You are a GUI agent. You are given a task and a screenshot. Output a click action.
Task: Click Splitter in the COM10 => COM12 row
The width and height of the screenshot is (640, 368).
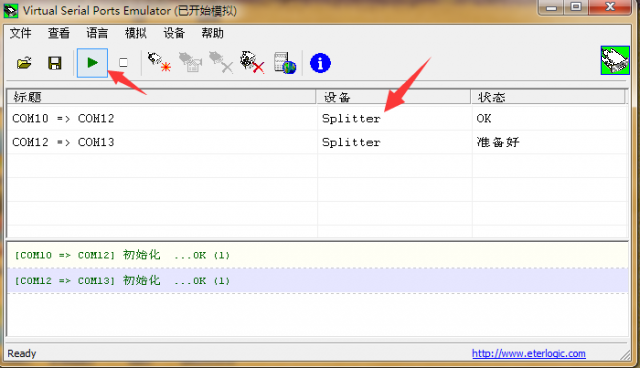351,118
